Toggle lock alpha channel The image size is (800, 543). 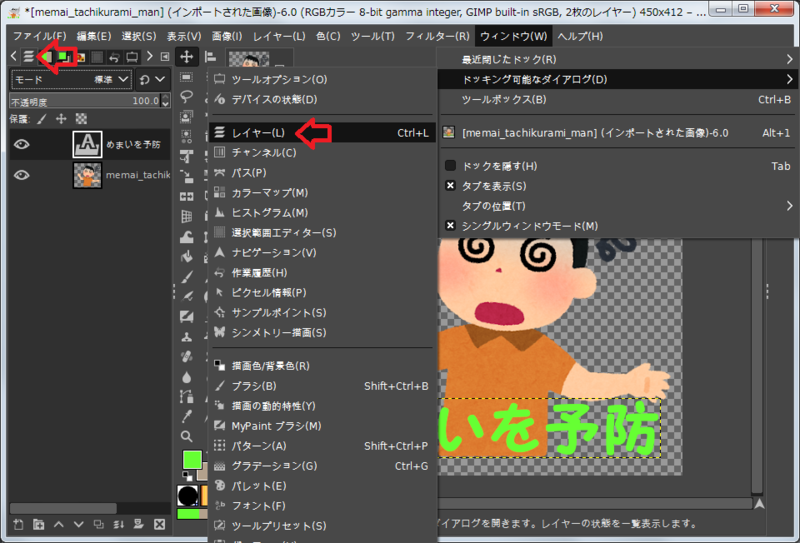81,119
